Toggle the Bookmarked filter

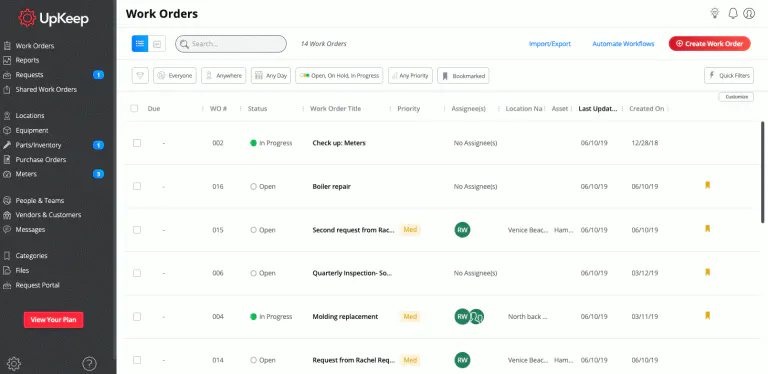pyautogui.click(x=463, y=76)
